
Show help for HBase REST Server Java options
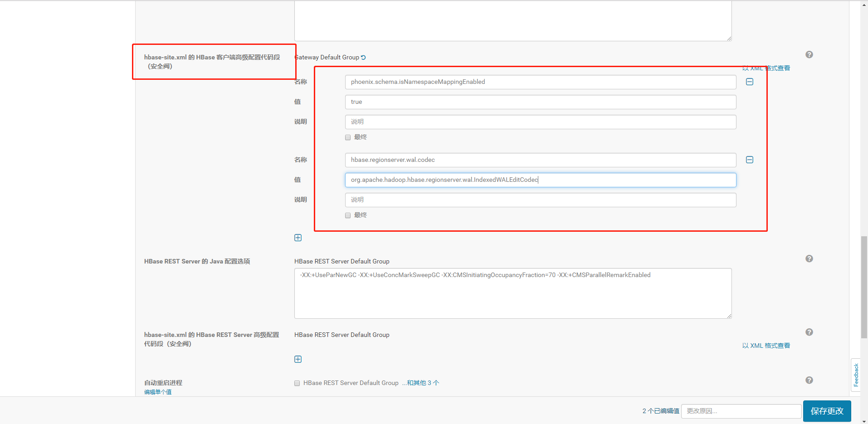809,258
